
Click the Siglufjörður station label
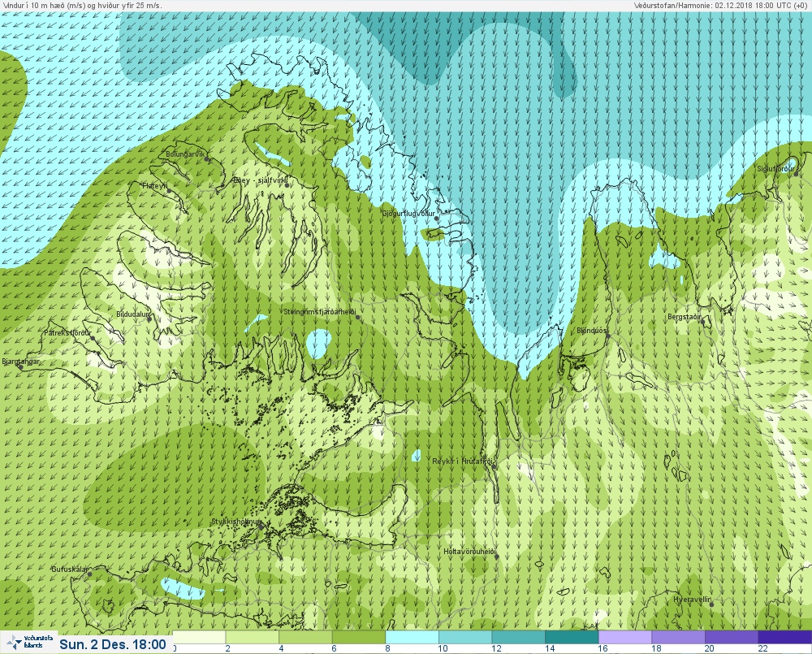click(x=775, y=169)
